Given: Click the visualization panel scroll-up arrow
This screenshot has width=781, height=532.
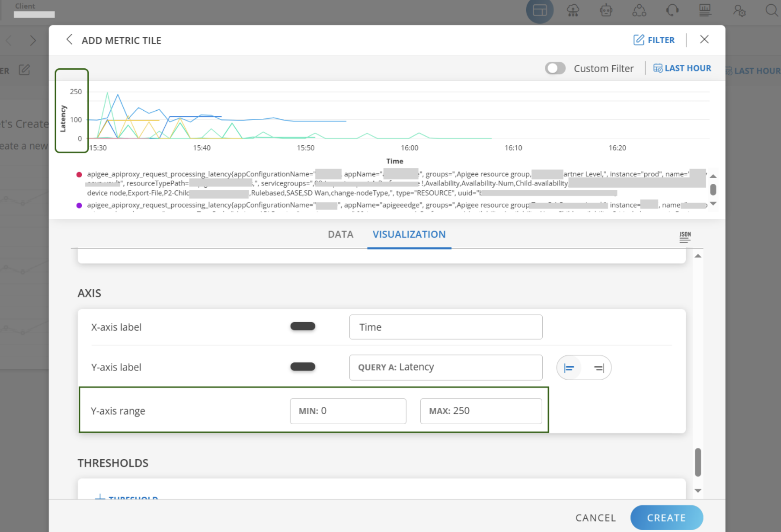Looking at the screenshot, I should [x=698, y=256].
